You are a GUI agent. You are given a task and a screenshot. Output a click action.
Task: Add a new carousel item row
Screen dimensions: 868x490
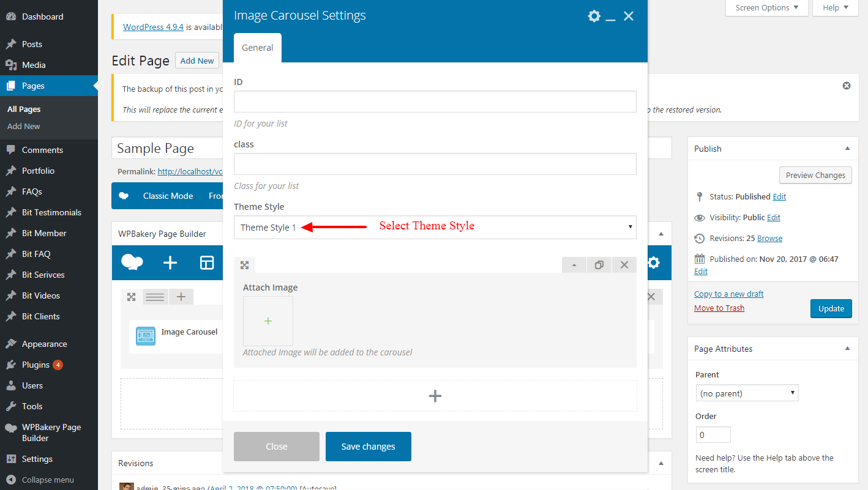coord(435,396)
